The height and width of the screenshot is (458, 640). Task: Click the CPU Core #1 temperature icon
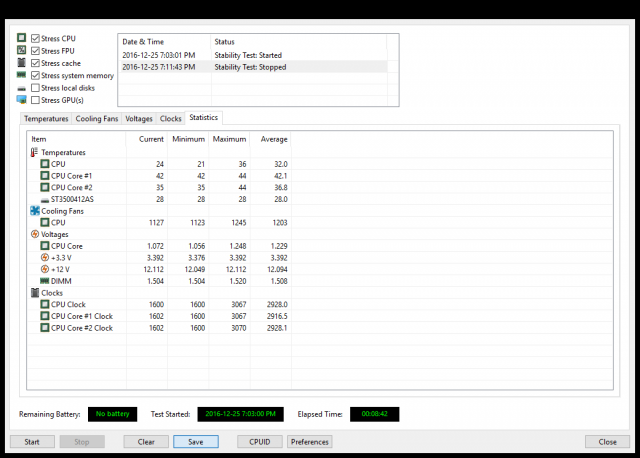44,175
